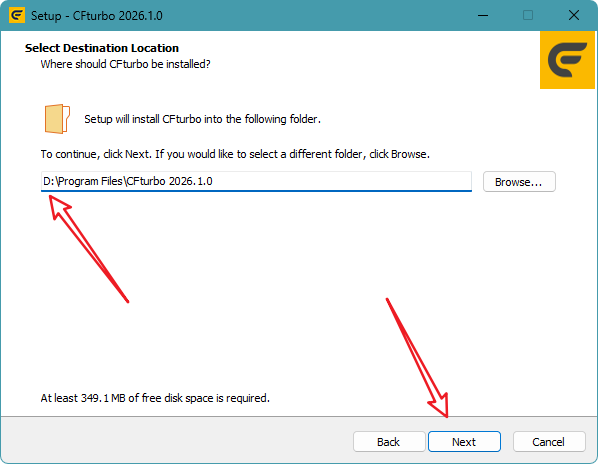The width and height of the screenshot is (598, 464).
Task: Go Back to the previous setup step
Action: (x=389, y=442)
